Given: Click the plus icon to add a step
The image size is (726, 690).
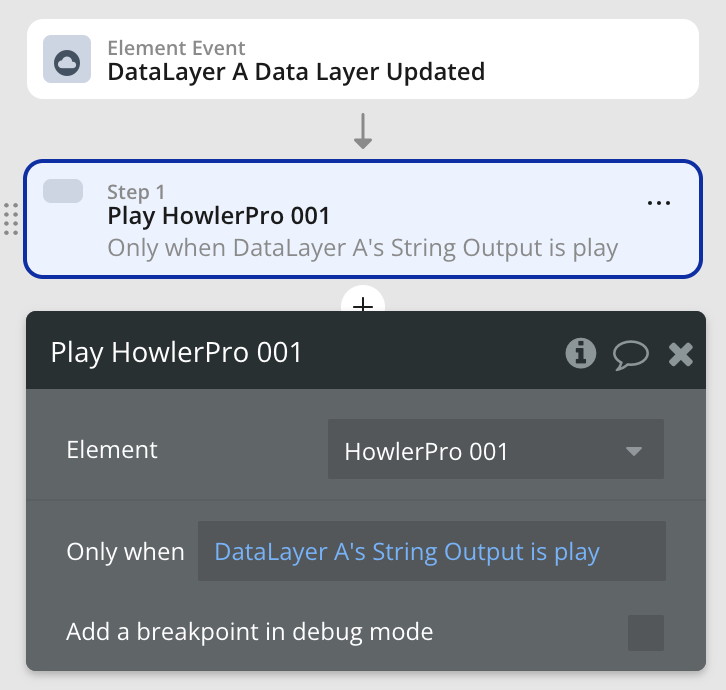Looking at the screenshot, I should (x=363, y=305).
